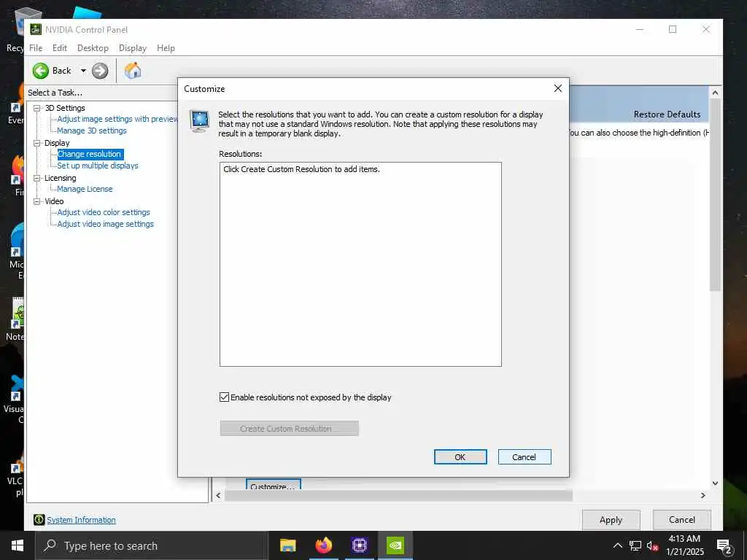747x560 pixels.
Task: Select Adjust video image settings
Action: click(x=105, y=224)
